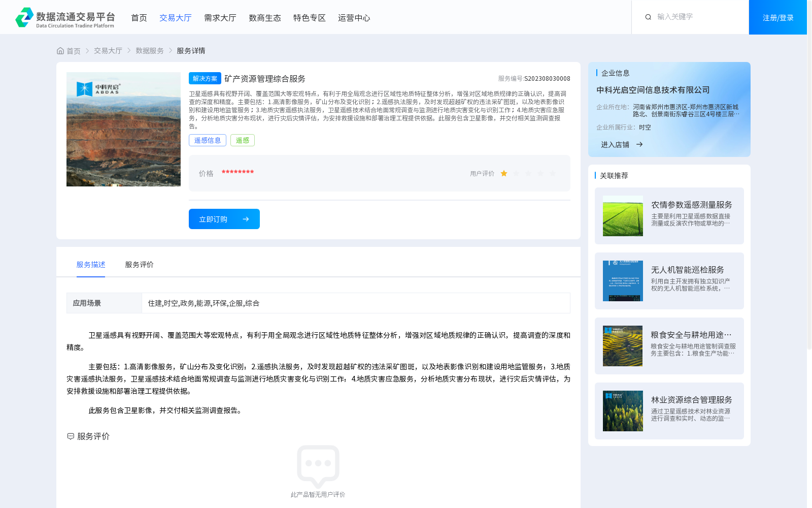Click the large empty-review chat icon
The image size is (812, 508).
pyautogui.click(x=318, y=466)
